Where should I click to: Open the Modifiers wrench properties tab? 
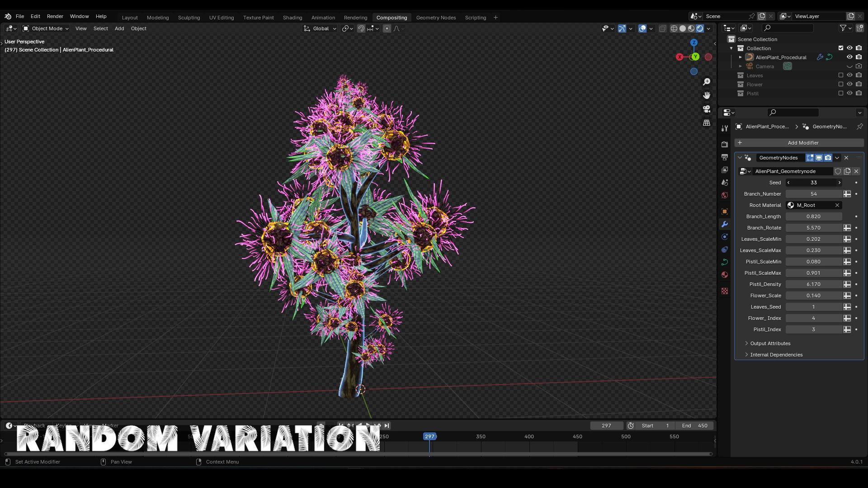tap(725, 224)
